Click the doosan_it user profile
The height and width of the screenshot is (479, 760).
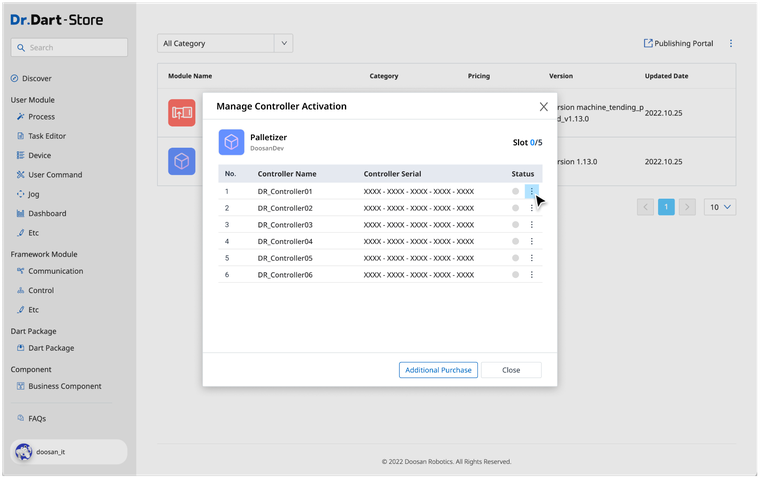pyautogui.click(x=69, y=452)
